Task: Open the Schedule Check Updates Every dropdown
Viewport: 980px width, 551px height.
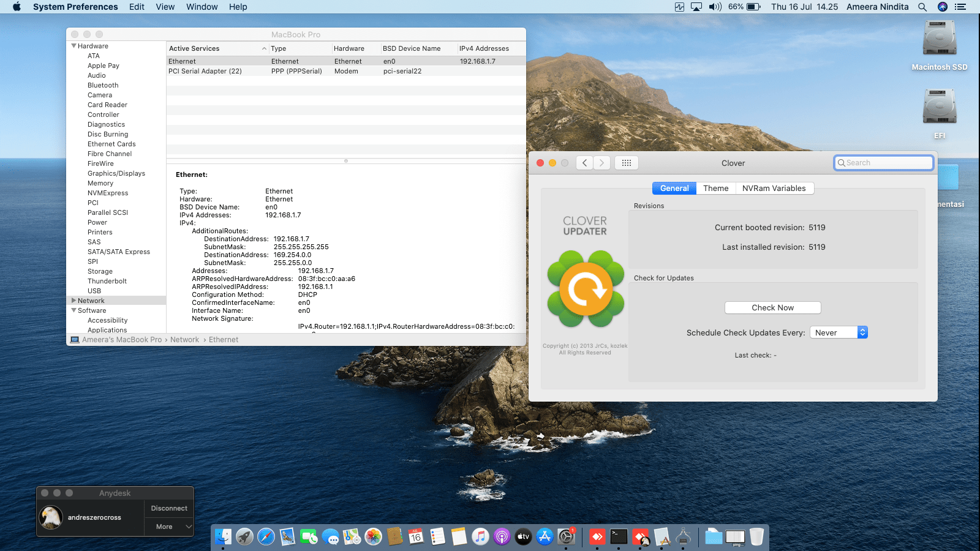Action: (x=839, y=332)
